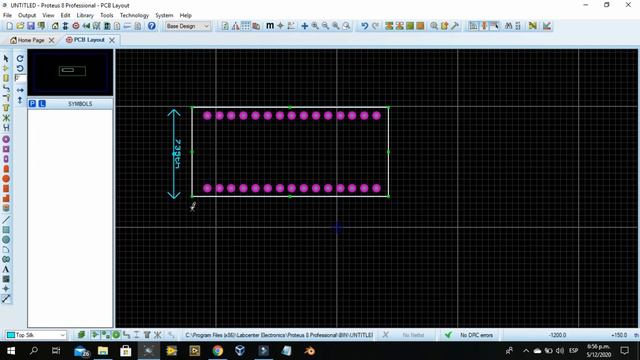Open the Help question mark icon
Viewport: 640px width, 360px height.
[x=151, y=26]
